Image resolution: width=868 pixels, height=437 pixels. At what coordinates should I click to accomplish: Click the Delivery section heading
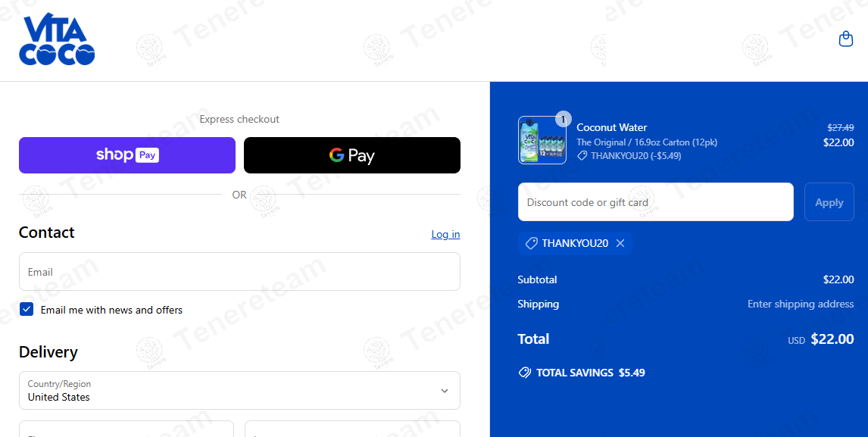[48, 352]
